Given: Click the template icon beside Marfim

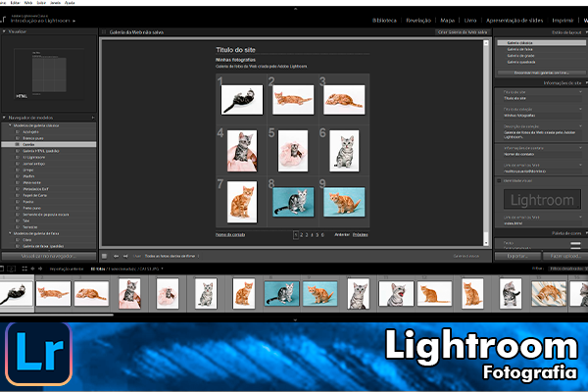Looking at the screenshot, I should pyautogui.click(x=18, y=176).
